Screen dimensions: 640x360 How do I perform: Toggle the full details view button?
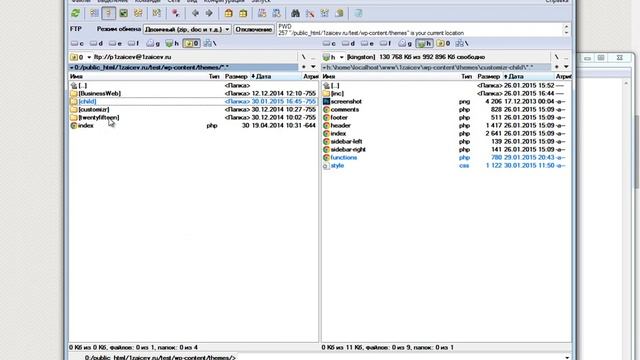(109, 13)
